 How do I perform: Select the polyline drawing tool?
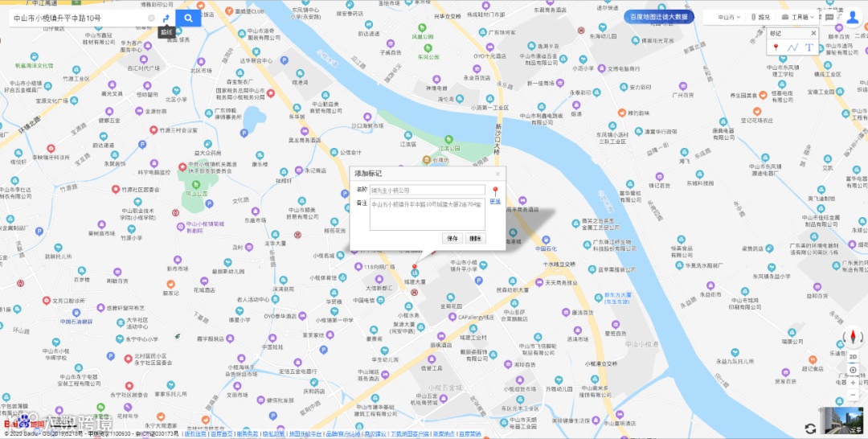(792, 47)
